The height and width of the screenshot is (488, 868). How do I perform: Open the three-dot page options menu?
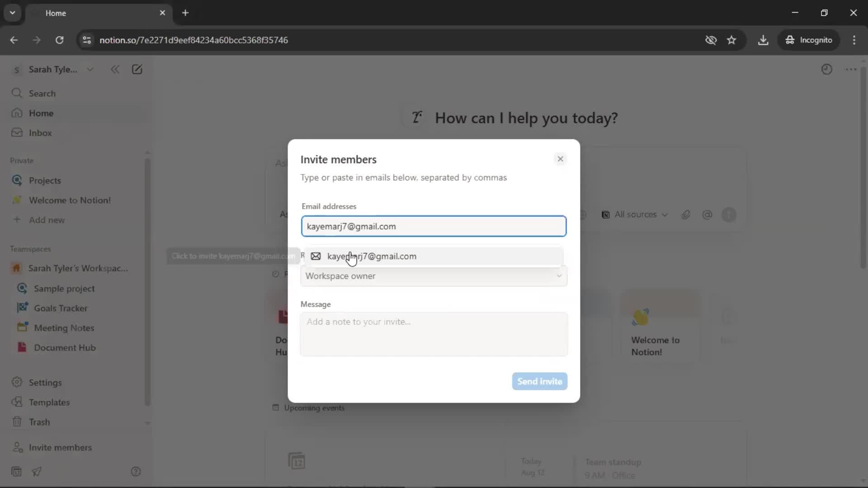[851, 70]
